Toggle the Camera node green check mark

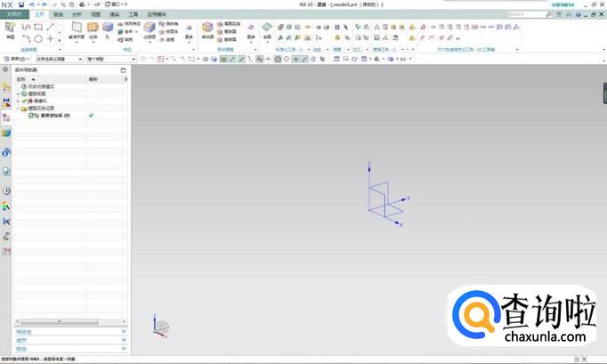coord(24,101)
